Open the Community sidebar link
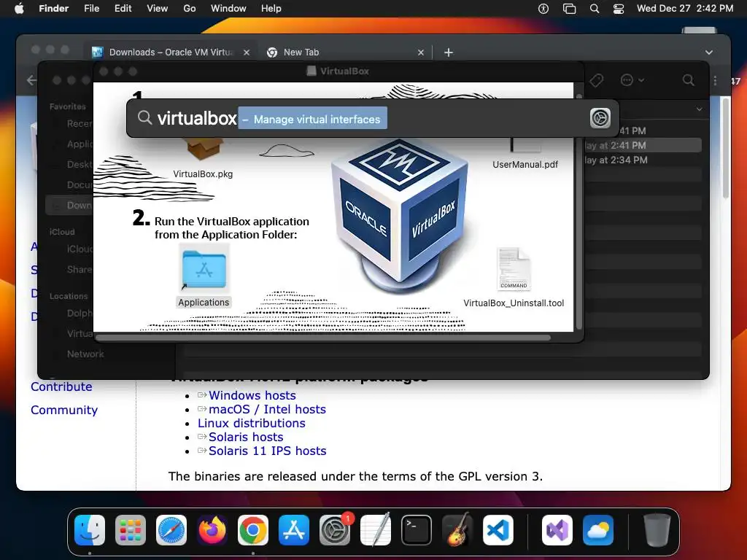The image size is (747, 560). (x=64, y=410)
